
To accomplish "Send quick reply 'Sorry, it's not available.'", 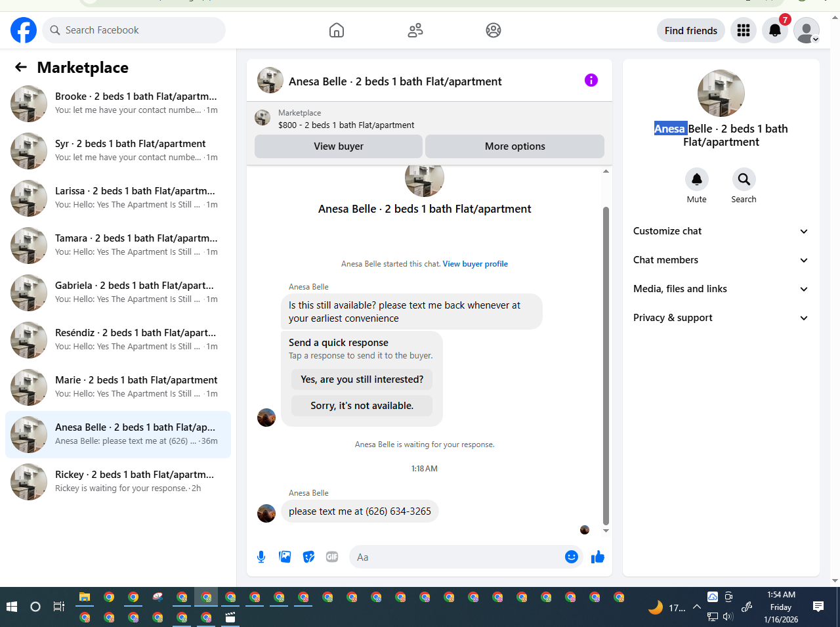I will pyautogui.click(x=362, y=406).
